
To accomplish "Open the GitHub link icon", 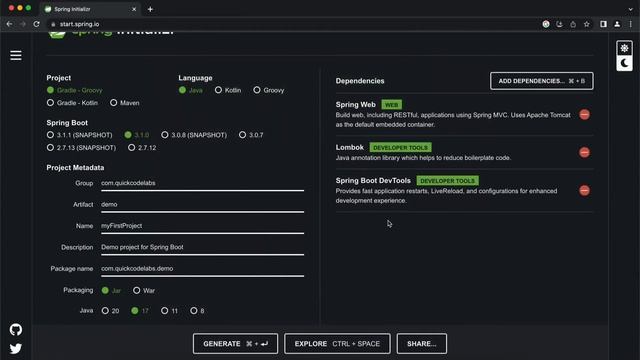I will [x=16, y=329].
